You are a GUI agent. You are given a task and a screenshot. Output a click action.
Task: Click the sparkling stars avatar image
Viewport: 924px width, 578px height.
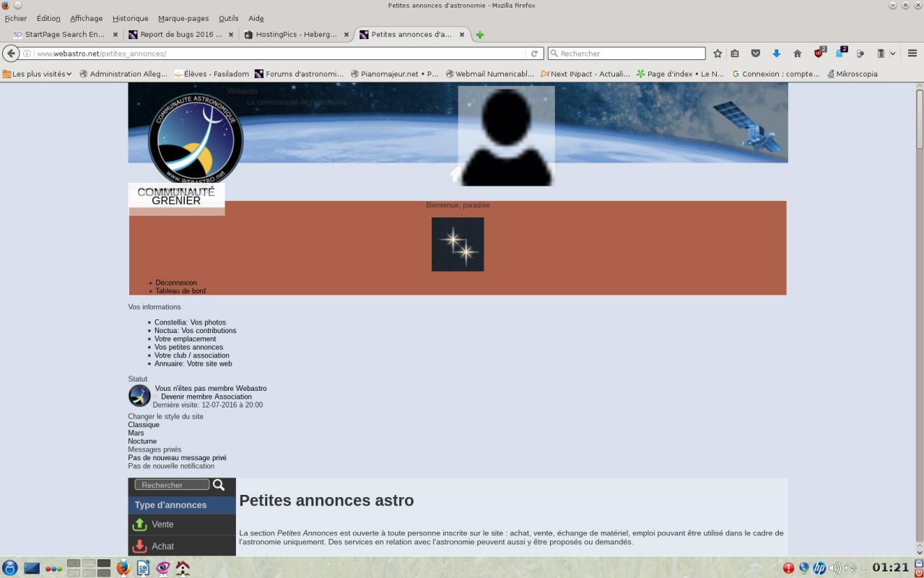point(458,244)
